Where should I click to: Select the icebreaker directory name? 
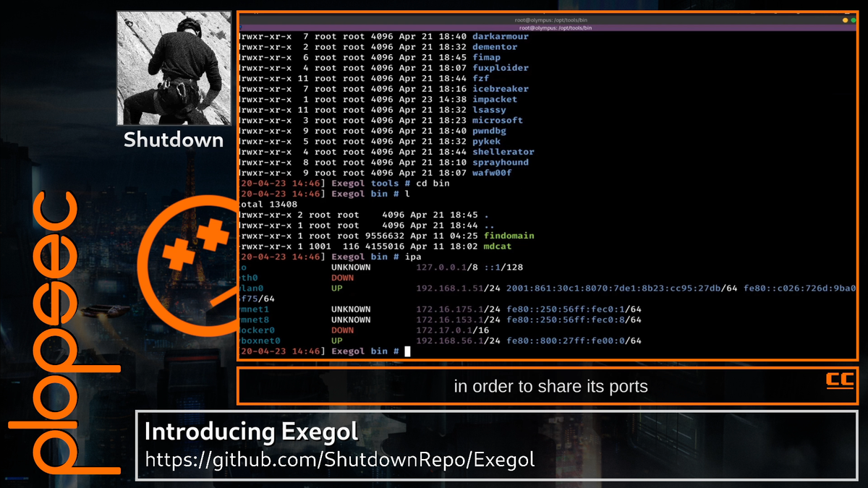(500, 89)
